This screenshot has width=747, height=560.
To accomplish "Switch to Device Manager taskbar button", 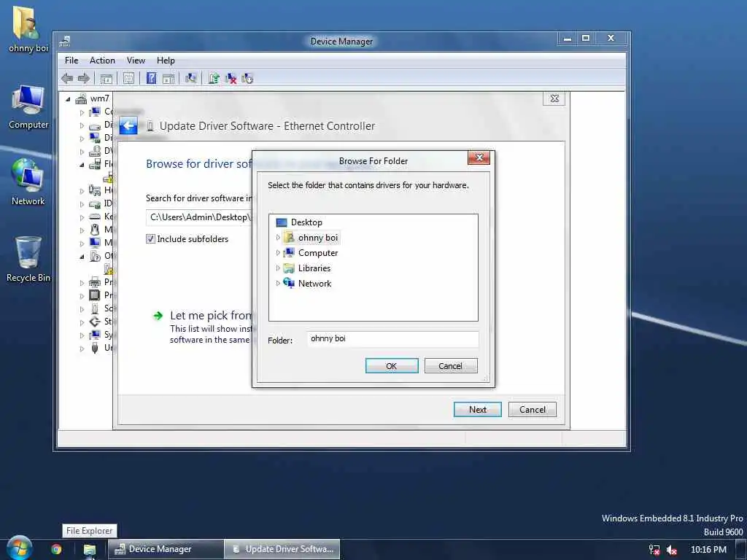I will [x=166, y=549].
